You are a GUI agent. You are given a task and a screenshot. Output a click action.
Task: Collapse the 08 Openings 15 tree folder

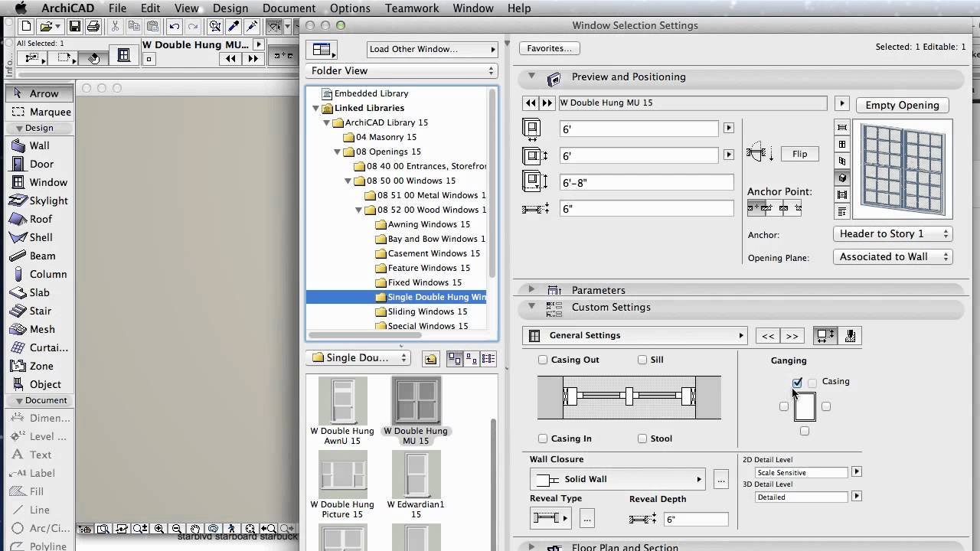(338, 152)
